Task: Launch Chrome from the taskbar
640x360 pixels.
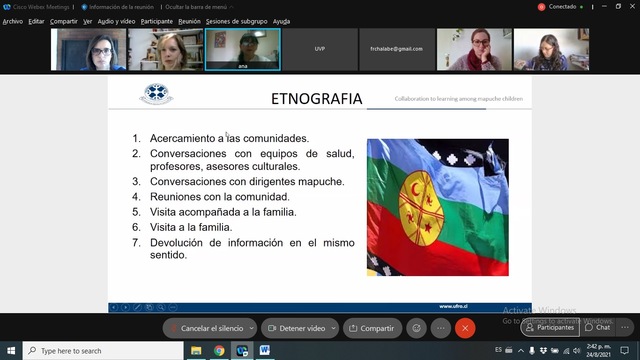Action: tap(219, 351)
